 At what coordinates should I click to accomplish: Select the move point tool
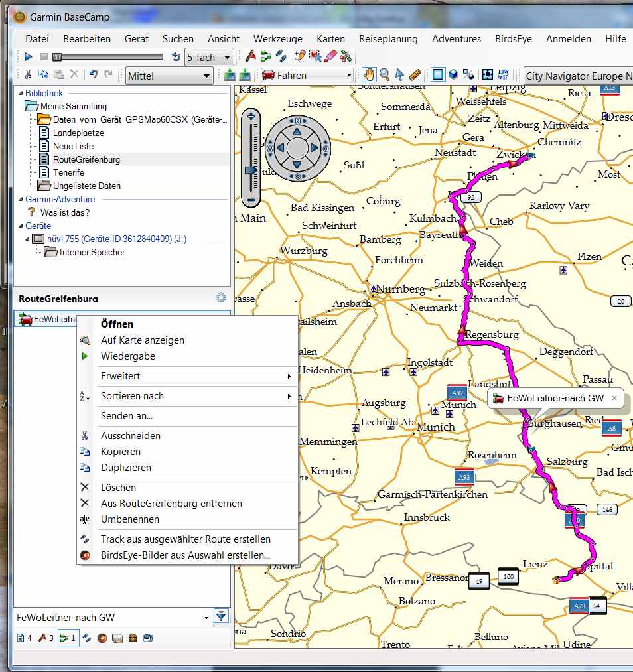pos(315,56)
